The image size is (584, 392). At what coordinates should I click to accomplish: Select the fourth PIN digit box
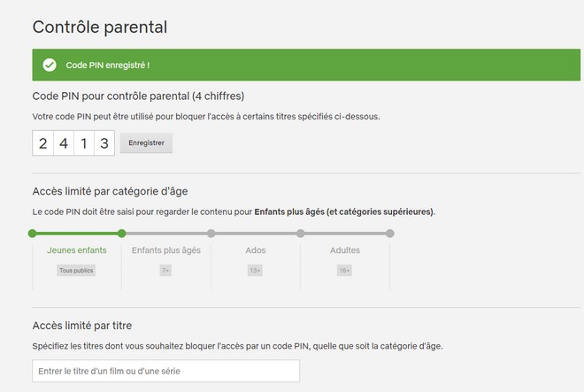pos(104,142)
